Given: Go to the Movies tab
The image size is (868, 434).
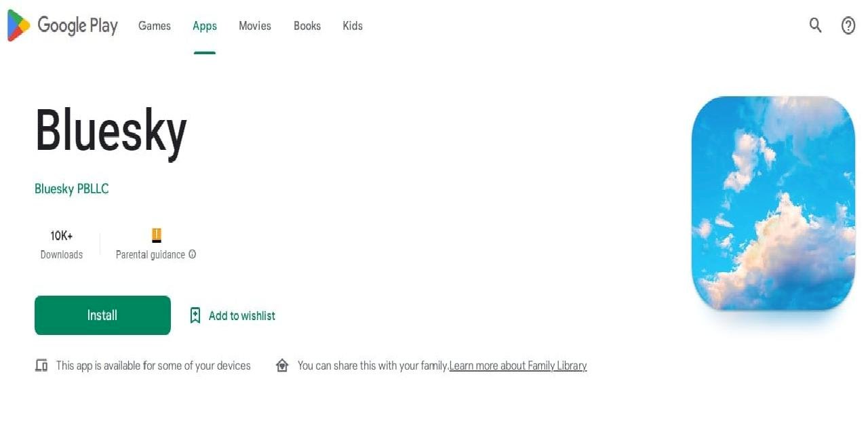Looking at the screenshot, I should click(x=254, y=26).
